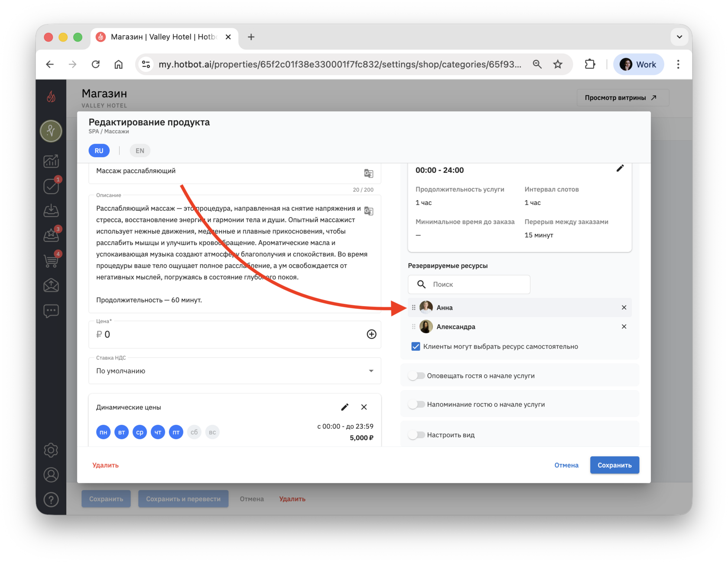
Task: Select the Valley Hotel property avatar
Action: coord(51,131)
